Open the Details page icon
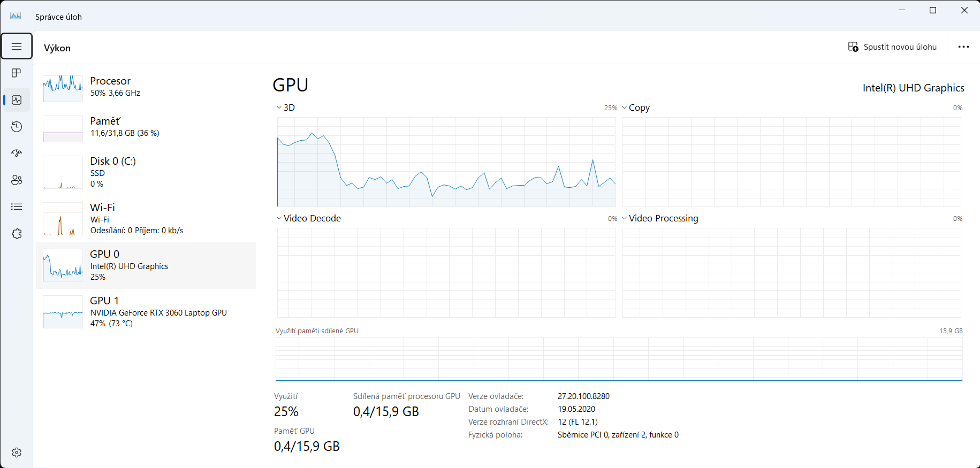 (x=17, y=207)
